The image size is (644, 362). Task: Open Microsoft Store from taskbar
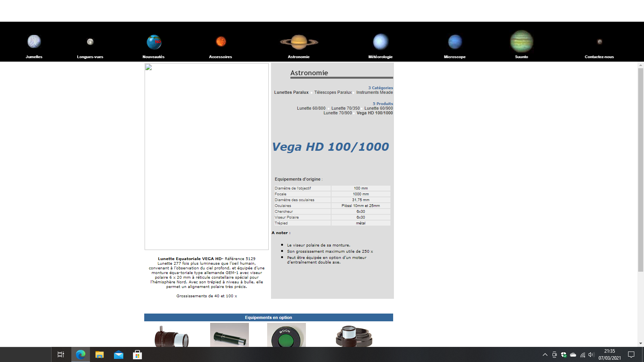(x=137, y=355)
